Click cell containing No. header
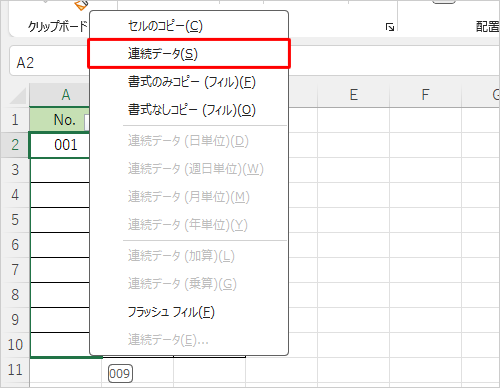 tap(60, 120)
